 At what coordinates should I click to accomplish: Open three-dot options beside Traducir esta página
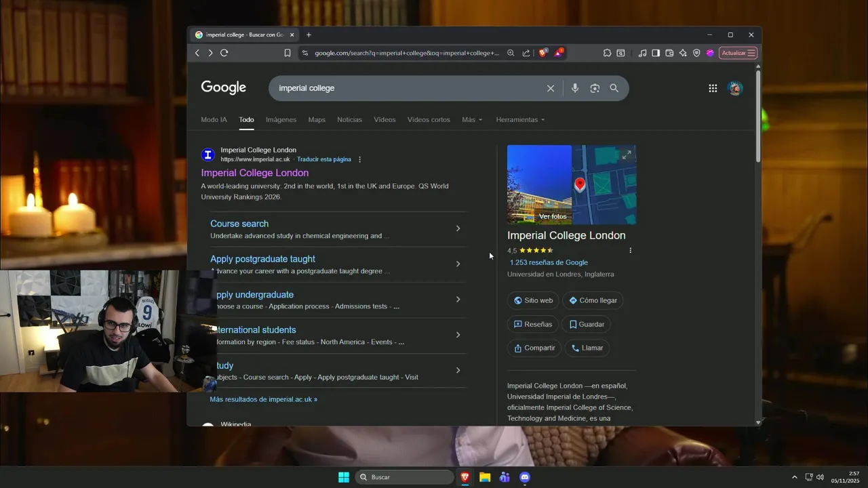[360, 159]
